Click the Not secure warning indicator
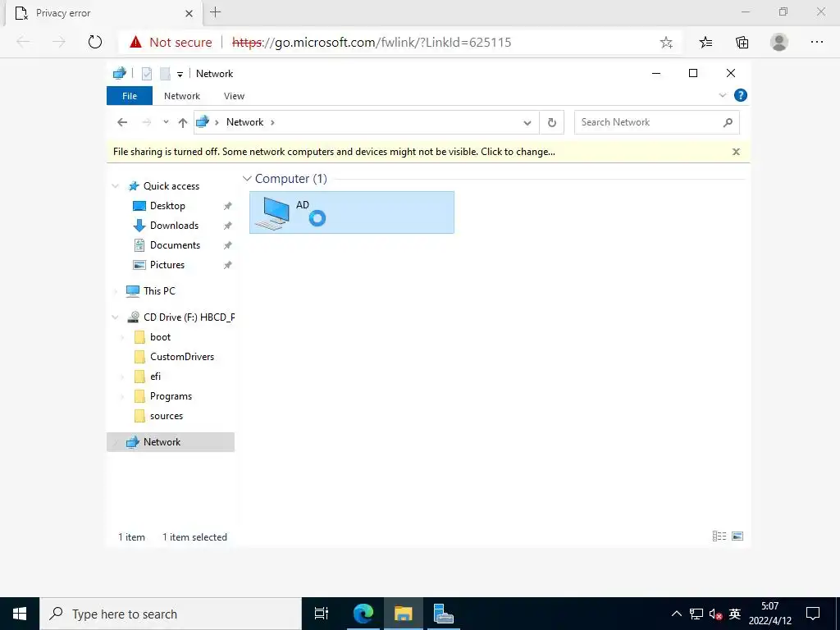Screen dimensions: 840x630 172,43
